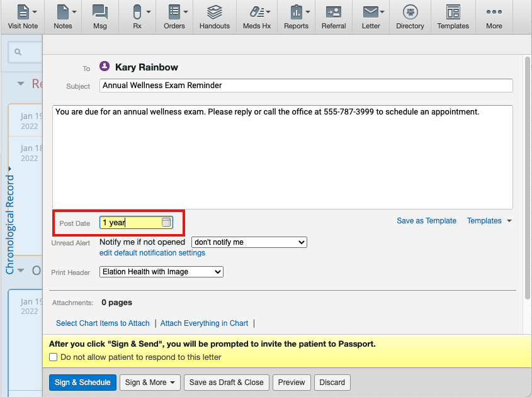532x397 pixels.
Task: Click the Preview button
Action: (x=291, y=383)
